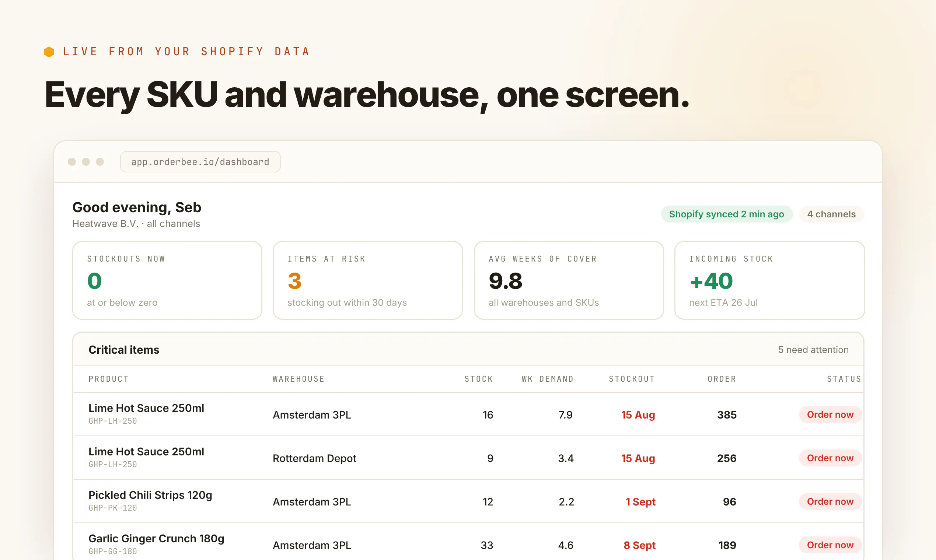936x560 pixels.
Task: Select the Items at Risk card
Action: point(368,280)
